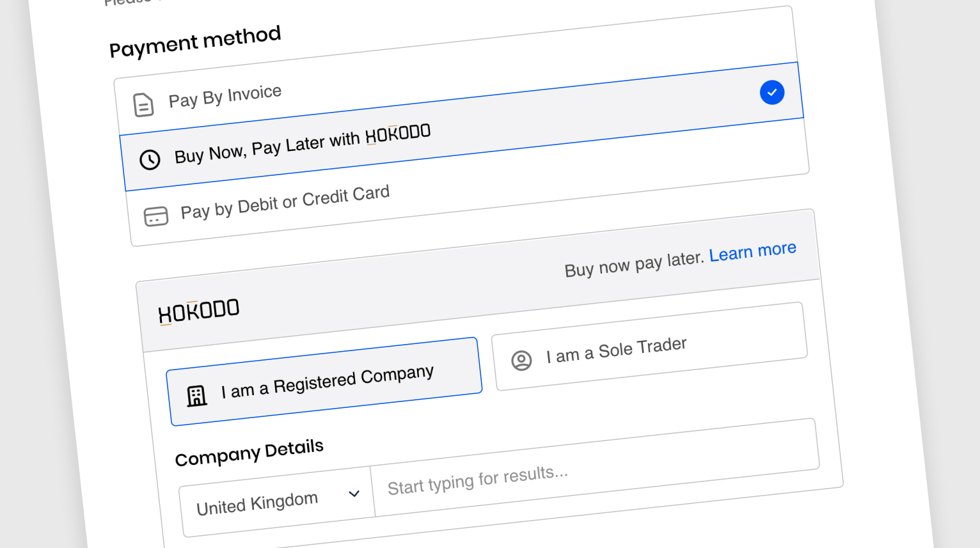Open the Learn more link

pyautogui.click(x=752, y=251)
